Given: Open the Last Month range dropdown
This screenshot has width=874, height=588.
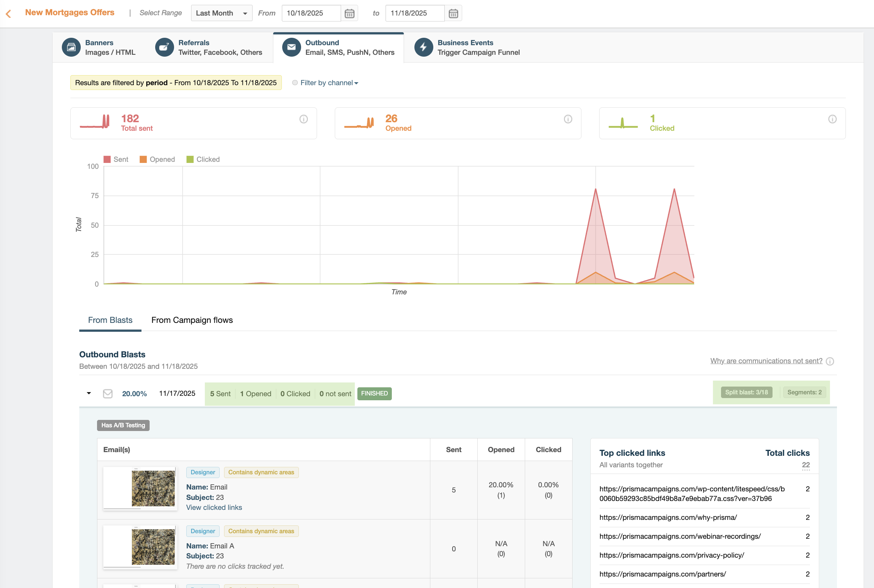Looking at the screenshot, I should 221,13.
